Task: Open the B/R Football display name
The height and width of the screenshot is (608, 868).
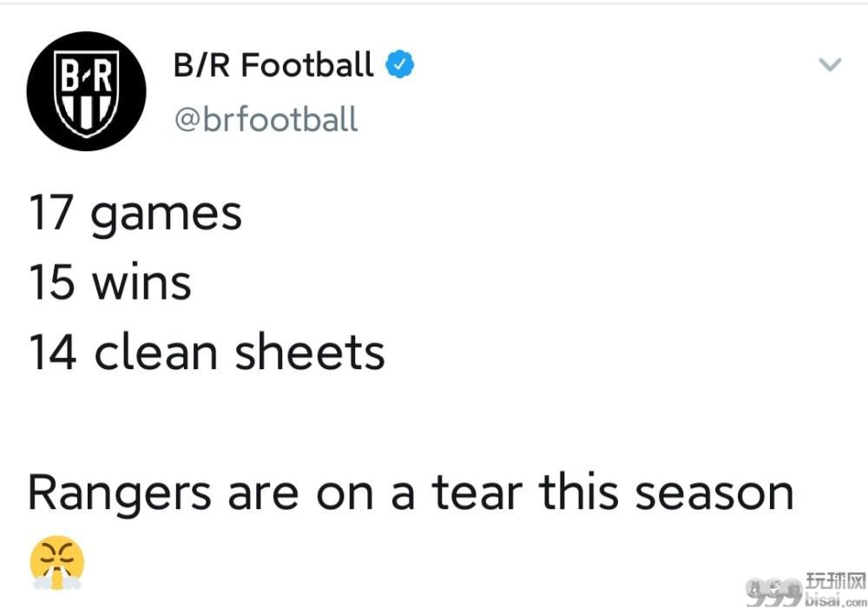Action: [273, 65]
